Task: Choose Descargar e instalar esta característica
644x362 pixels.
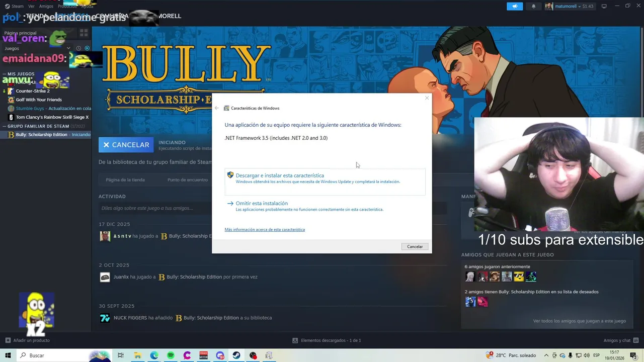Action: pyautogui.click(x=325, y=181)
